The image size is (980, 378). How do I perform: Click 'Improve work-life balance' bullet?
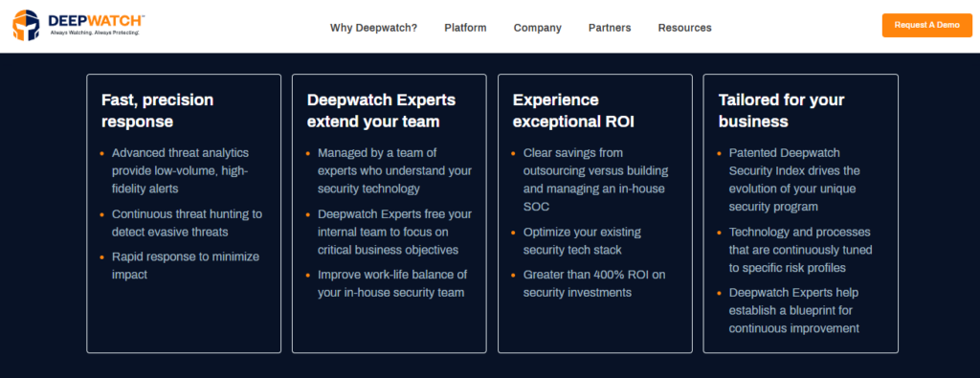392,283
